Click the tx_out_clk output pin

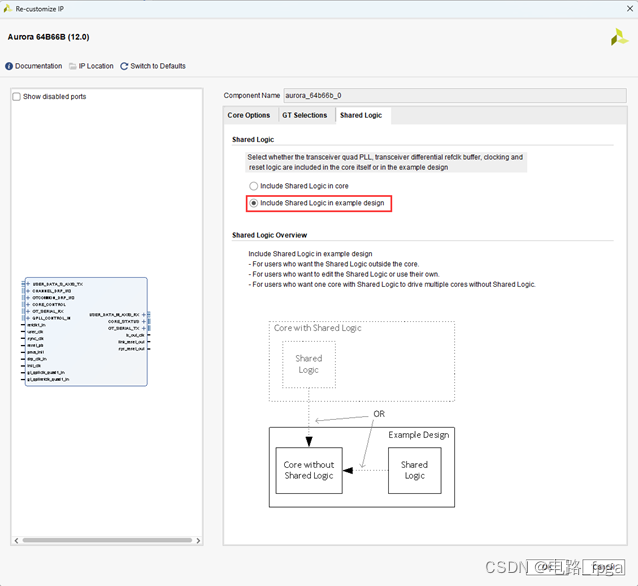[x=135, y=335]
